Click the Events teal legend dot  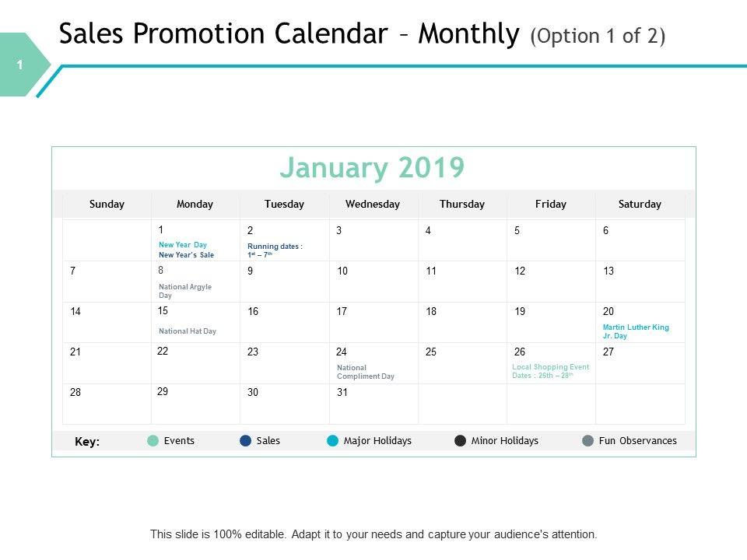(x=153, y=441)
